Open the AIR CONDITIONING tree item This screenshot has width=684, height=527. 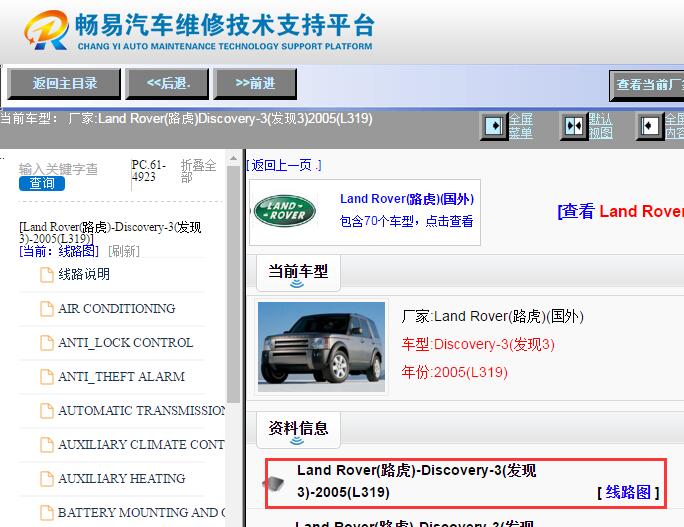coord(116,308)
